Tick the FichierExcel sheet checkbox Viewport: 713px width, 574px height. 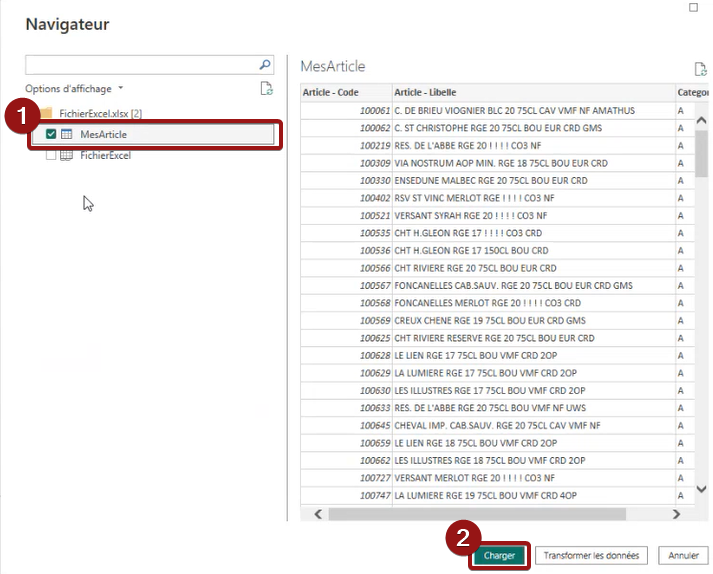[51, 156]
